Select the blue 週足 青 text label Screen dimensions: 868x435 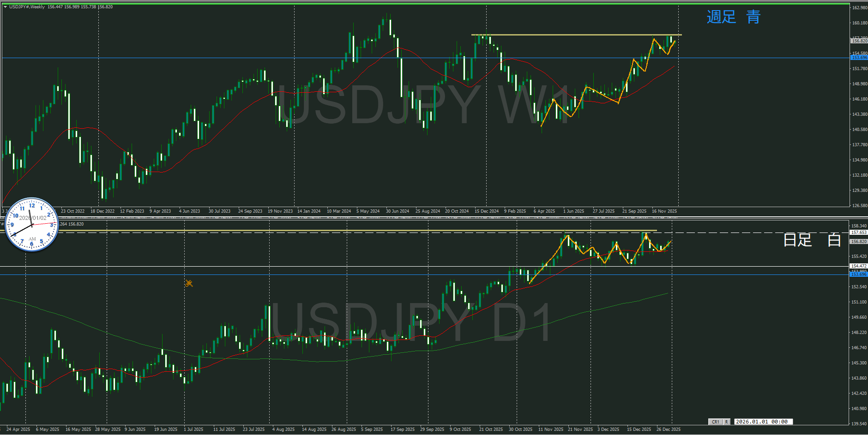tap(733, 17)
